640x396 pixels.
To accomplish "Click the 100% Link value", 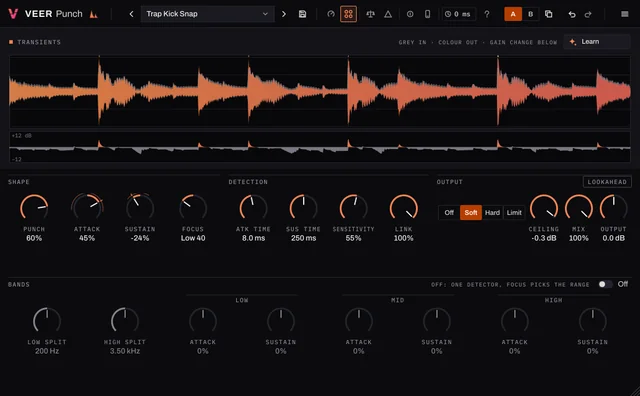I will pyautogui.click(x=404, y=238).
